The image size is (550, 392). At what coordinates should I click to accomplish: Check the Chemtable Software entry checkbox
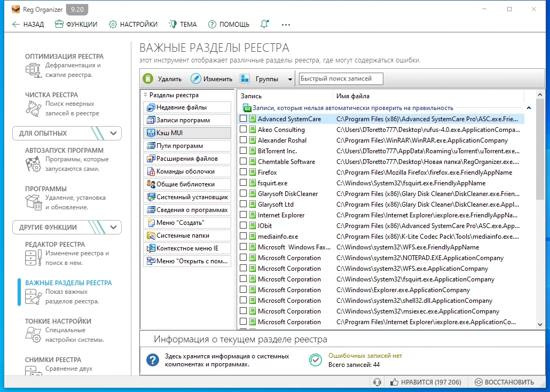243,161
